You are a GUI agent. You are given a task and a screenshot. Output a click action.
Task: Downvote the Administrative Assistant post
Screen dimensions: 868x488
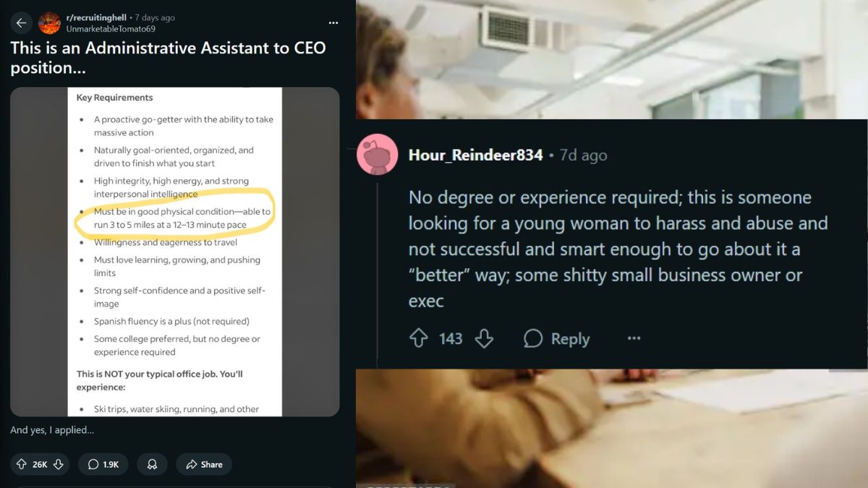click(x=59, y=464)
